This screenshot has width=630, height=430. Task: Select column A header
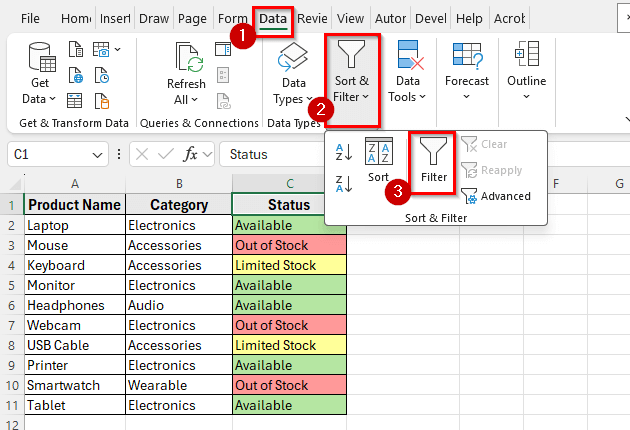75,184
